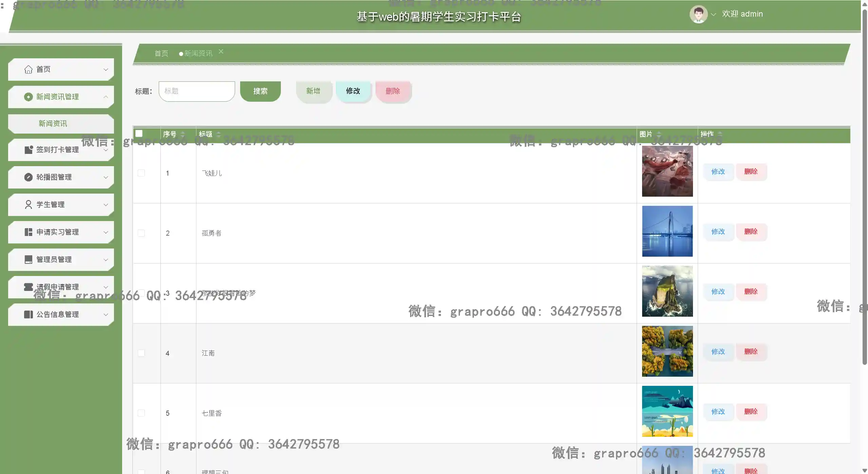Check the row checkbox for 飞娃儿
868x474 pixels.
[x=141, y=173]
